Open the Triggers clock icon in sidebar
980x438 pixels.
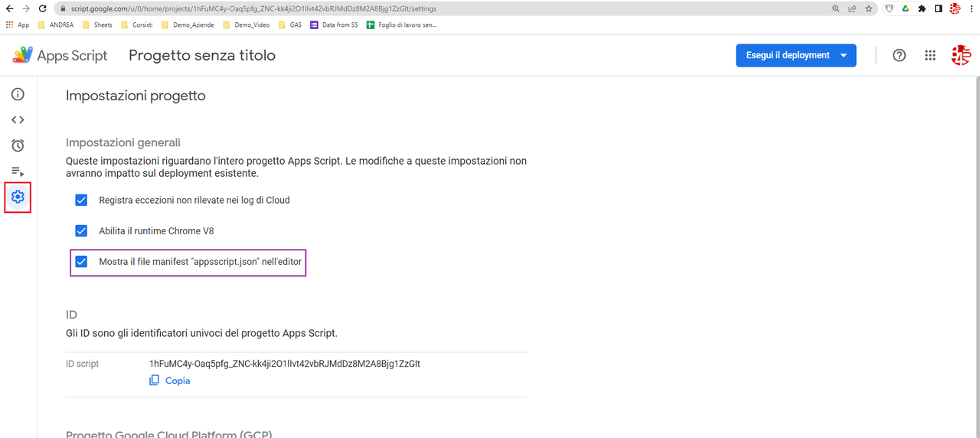pyautogui.click(x=18, y=145)
